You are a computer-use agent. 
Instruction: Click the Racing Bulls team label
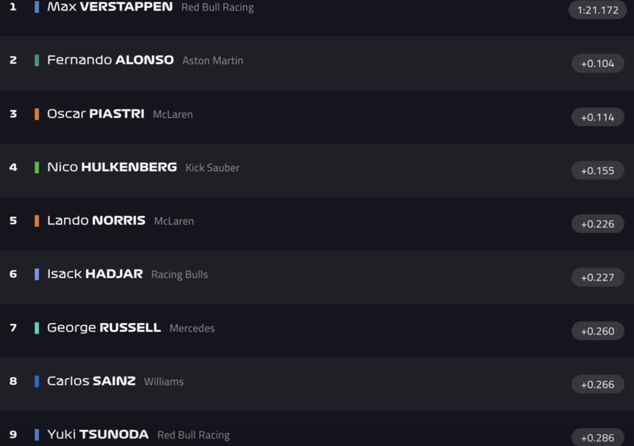coord(179,275)
